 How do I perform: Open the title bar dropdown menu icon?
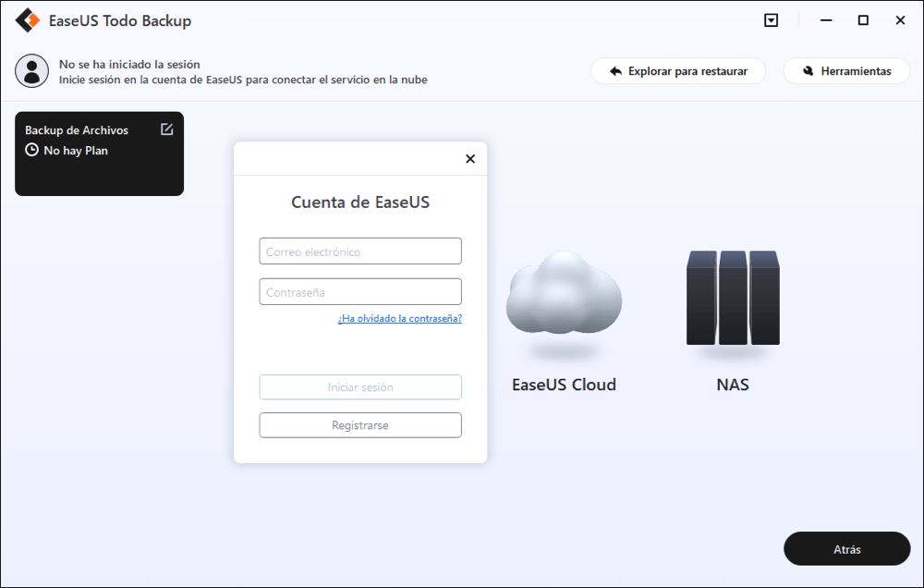(x=771, y=20)
